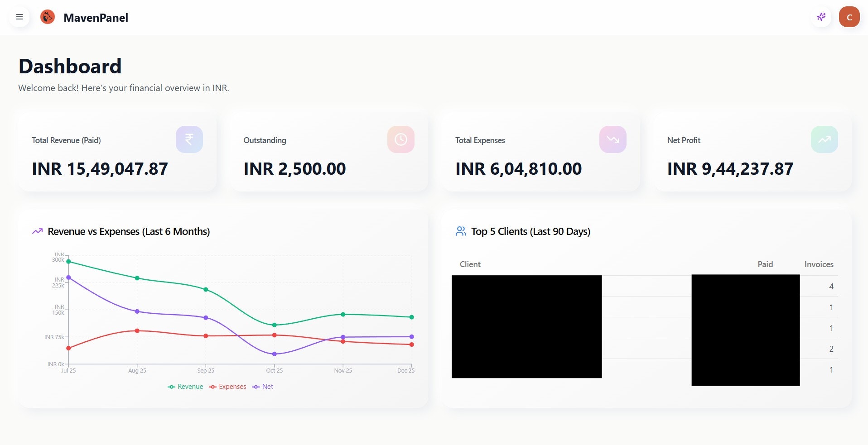
Task: Click the client row showing 4 invoices
Action: pos(634,286)
